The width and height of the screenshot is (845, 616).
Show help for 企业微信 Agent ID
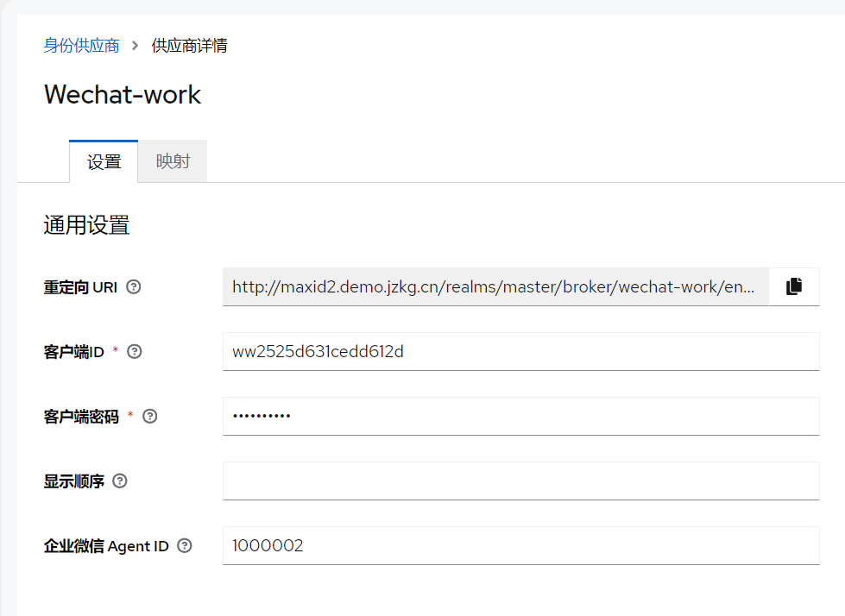(x=185, y=545)
